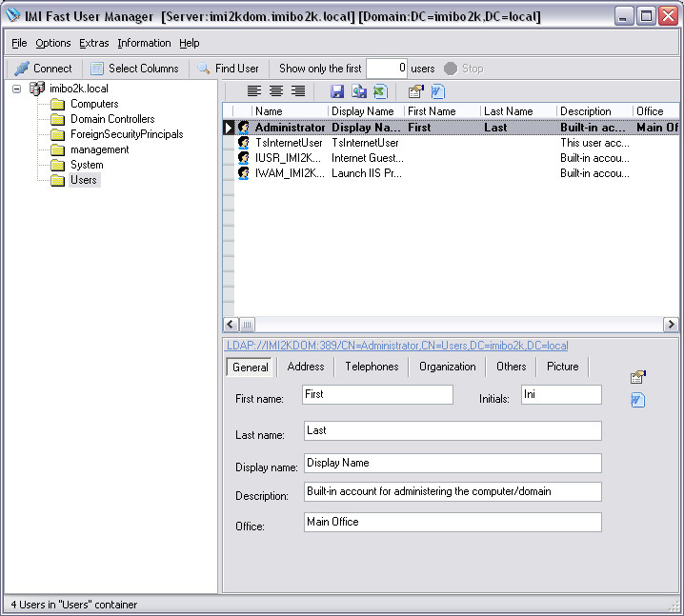Click the First Name column header
This screenshot has height=616, width=684.
pos(442,111)
